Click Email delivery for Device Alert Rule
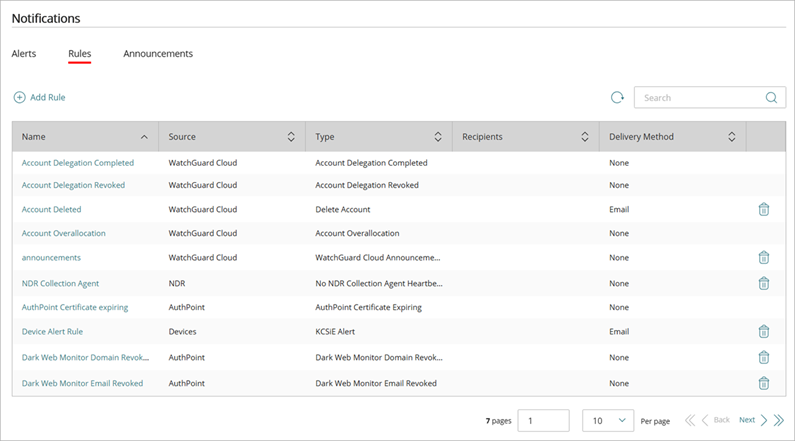Screen dimensions: 795x441 (619, 332)
